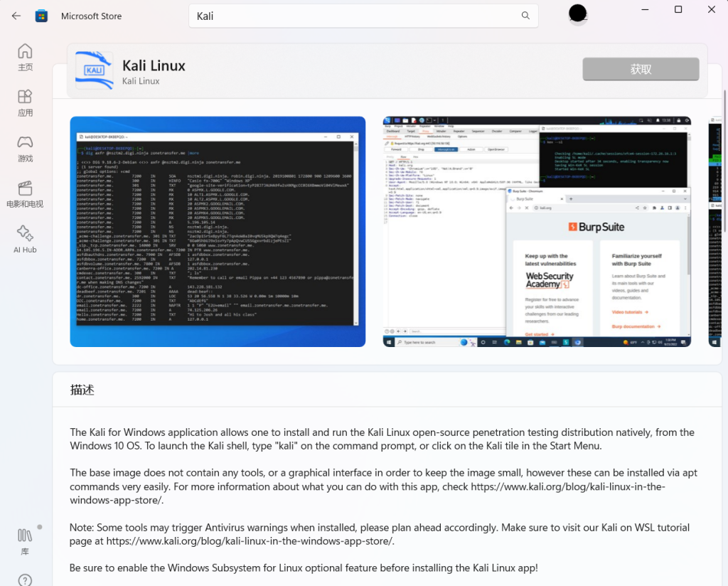The height and width of the screenshot is (586, 728).
Task: Open 电影和电视 section in sidebar
Action: point(25,194)
